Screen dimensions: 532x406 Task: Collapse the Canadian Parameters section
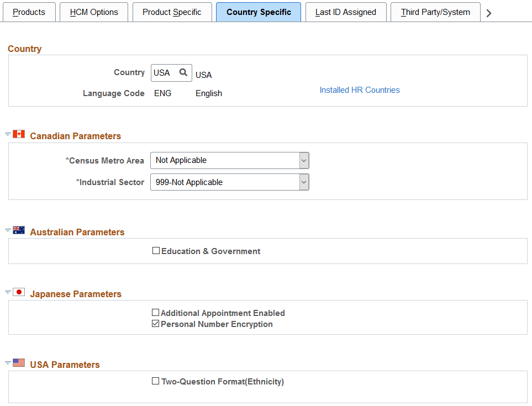(x=8, y=134)
